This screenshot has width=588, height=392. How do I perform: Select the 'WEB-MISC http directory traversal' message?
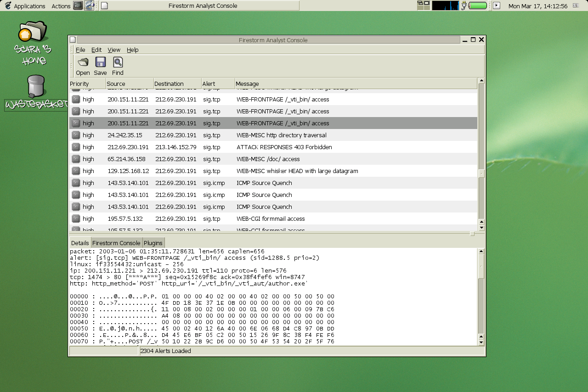(282, 135)
